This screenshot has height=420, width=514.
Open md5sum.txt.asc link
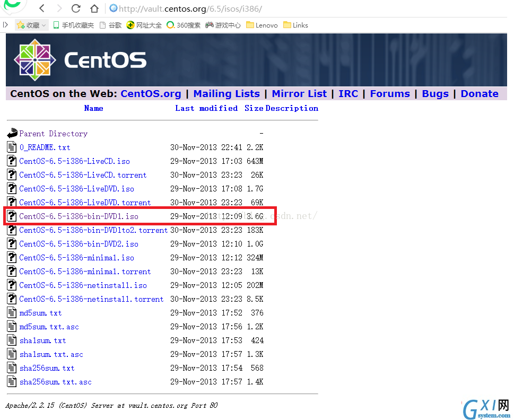49,327
